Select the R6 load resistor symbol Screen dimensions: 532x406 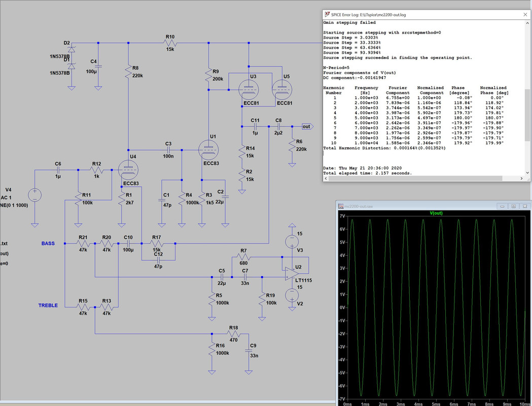292,146
